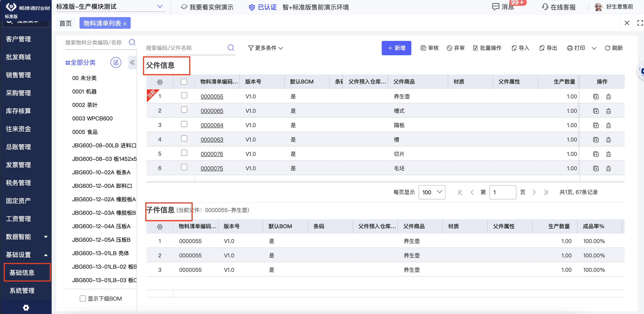Go to the last page of results
Screen dimensions: 644x314
(x=545, y=192)
